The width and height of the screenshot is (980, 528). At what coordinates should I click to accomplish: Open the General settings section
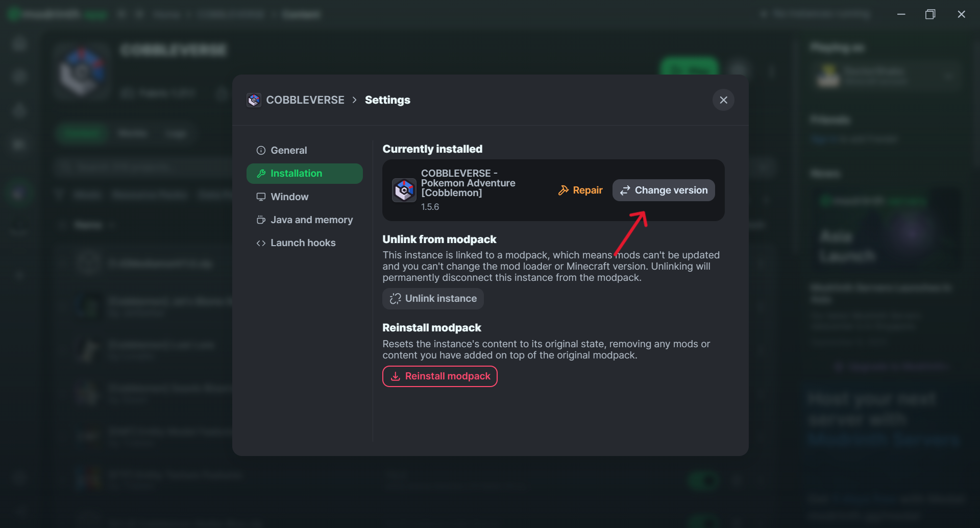coord(288,151)
